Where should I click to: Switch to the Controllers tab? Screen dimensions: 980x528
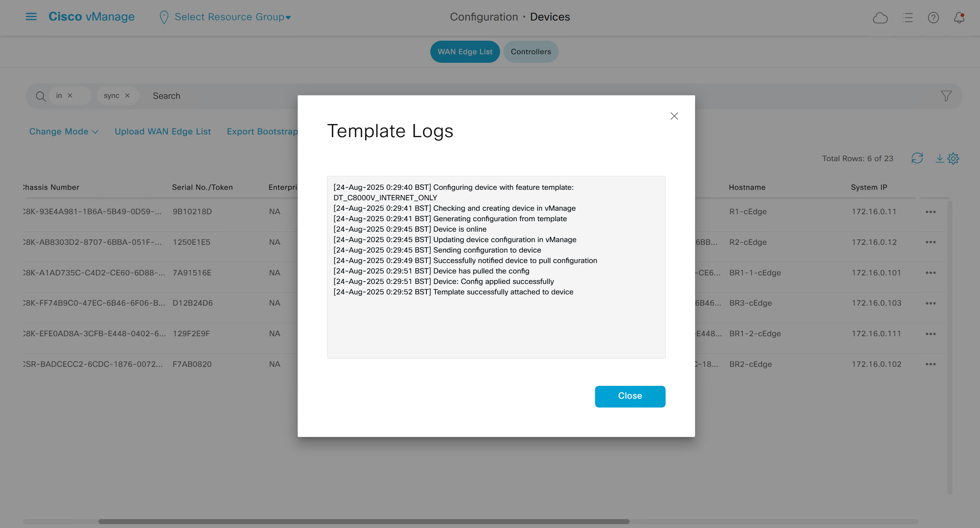(531, 52)
